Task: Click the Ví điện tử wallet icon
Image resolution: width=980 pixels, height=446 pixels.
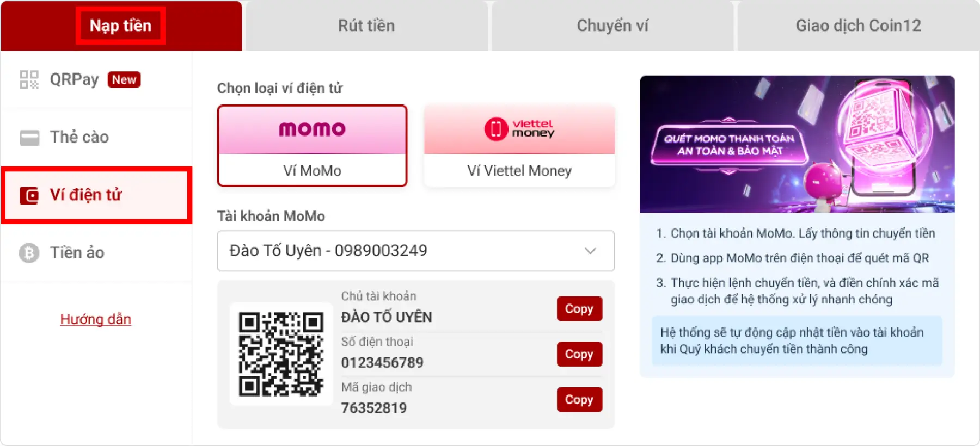Action: click(29, 195)
